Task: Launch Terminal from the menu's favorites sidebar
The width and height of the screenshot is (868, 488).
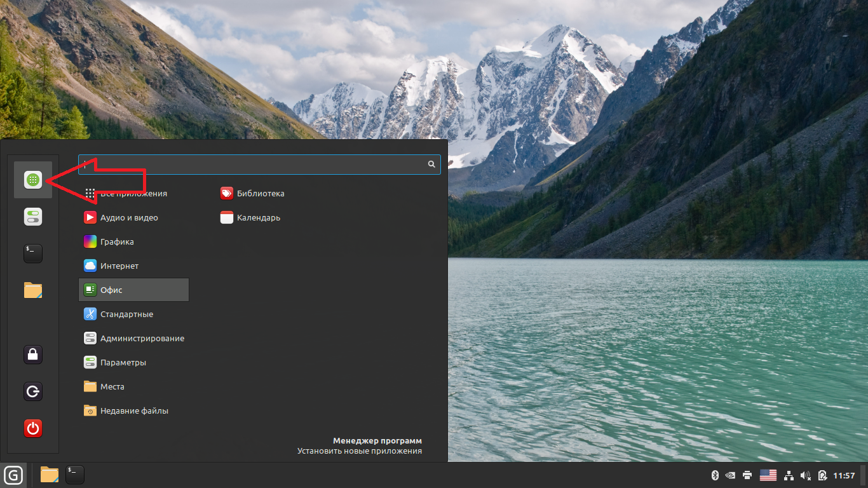Action: coord(33,254)
